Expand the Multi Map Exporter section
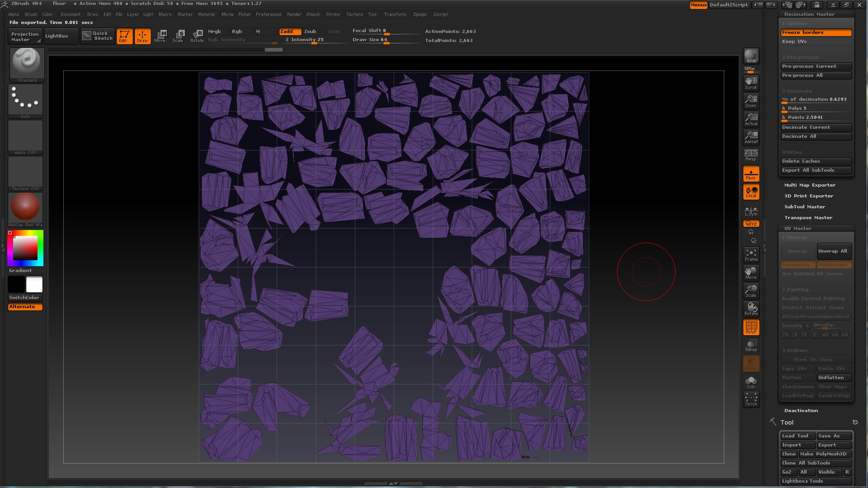 810,185
